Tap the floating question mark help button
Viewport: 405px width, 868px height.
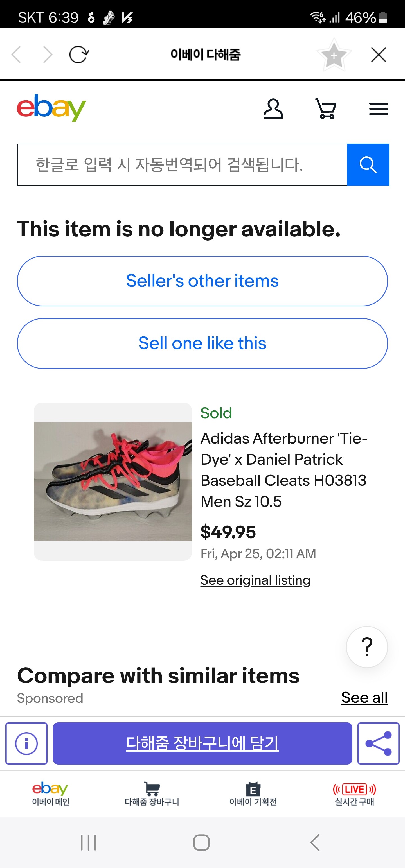pos(366,647)
